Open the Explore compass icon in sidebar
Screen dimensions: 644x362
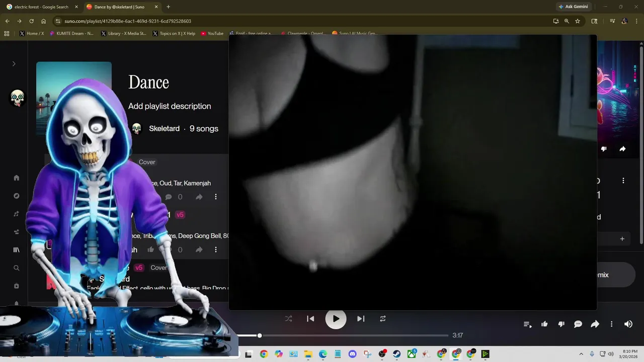[17, 196]
